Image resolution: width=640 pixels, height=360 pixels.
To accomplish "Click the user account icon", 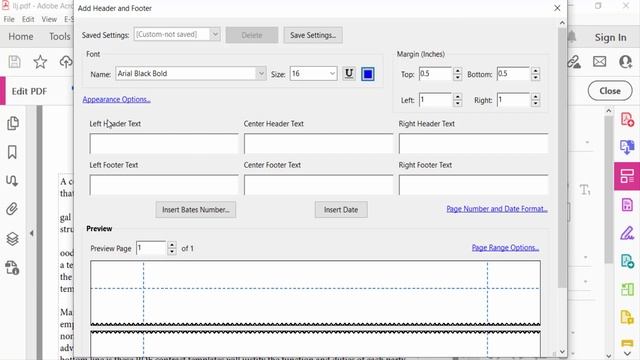I will pos(625,62).
